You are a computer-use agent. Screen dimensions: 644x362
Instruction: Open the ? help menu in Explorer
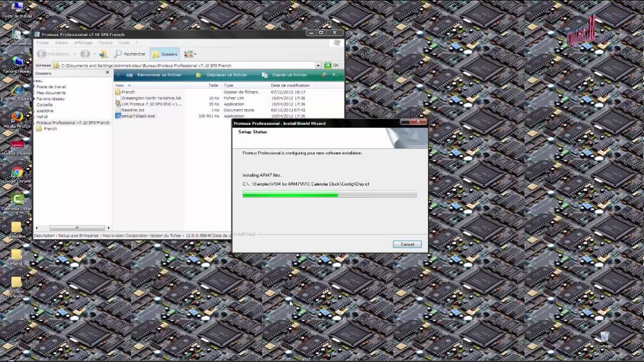pos(136,43)
